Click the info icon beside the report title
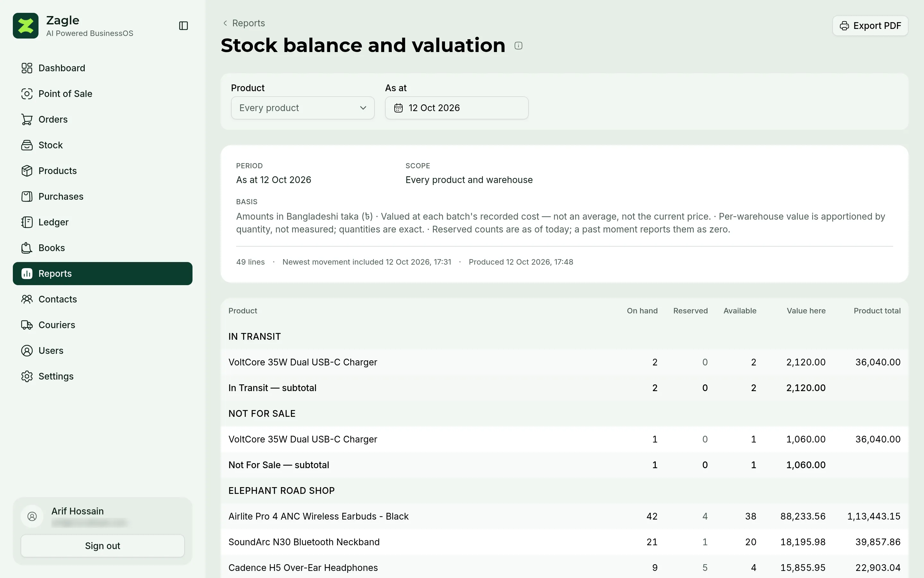The height and width of the screenshot is (578, 924). click(x=518, y=46)
